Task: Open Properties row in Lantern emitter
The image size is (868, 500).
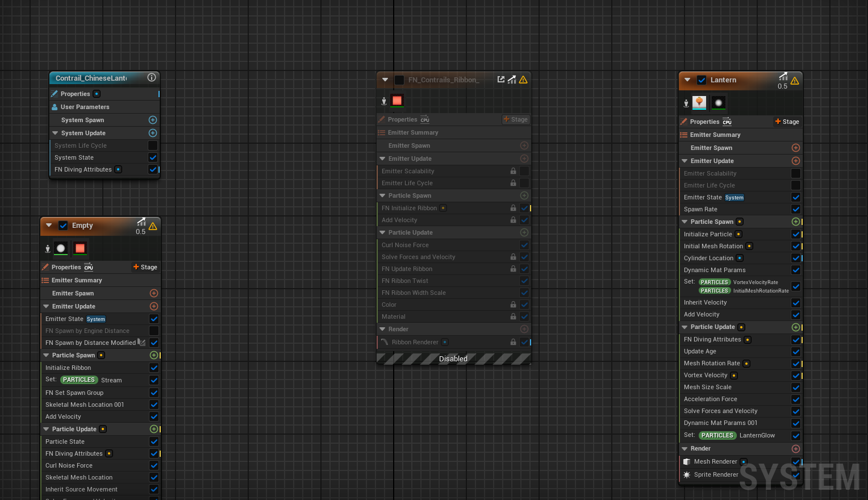Action: (x=741, y=122)
